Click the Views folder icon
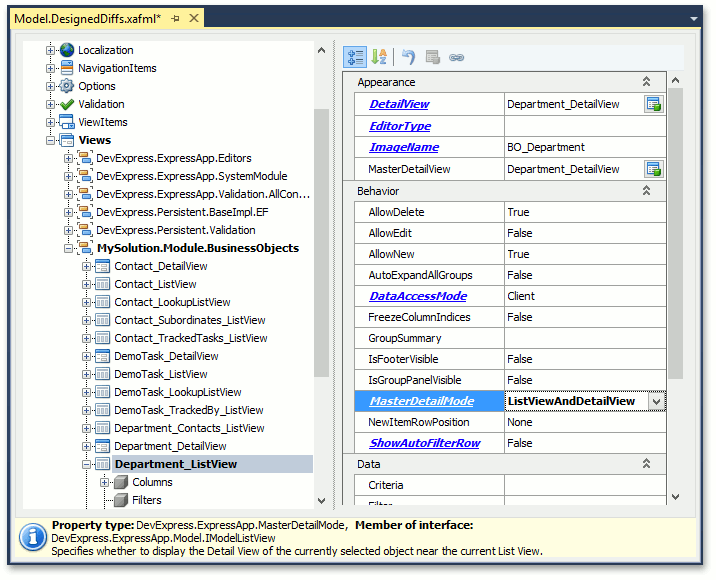716x580 pixels. (67, 140)
